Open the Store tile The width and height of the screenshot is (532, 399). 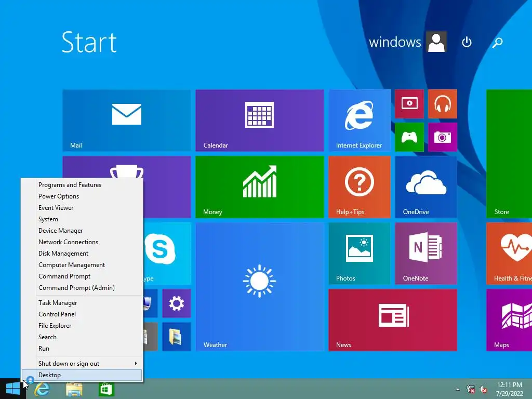point(509,154)
